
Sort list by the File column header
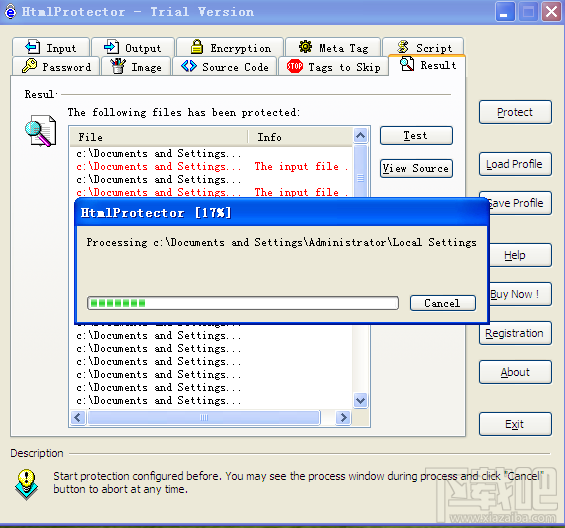click(x=159, y=137)
